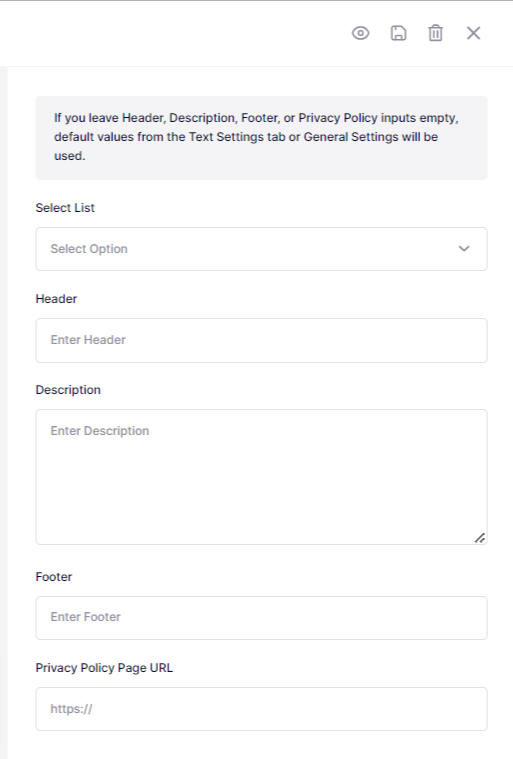Click the Select List field label
The image size is (513, 759).
coord(65,208)
